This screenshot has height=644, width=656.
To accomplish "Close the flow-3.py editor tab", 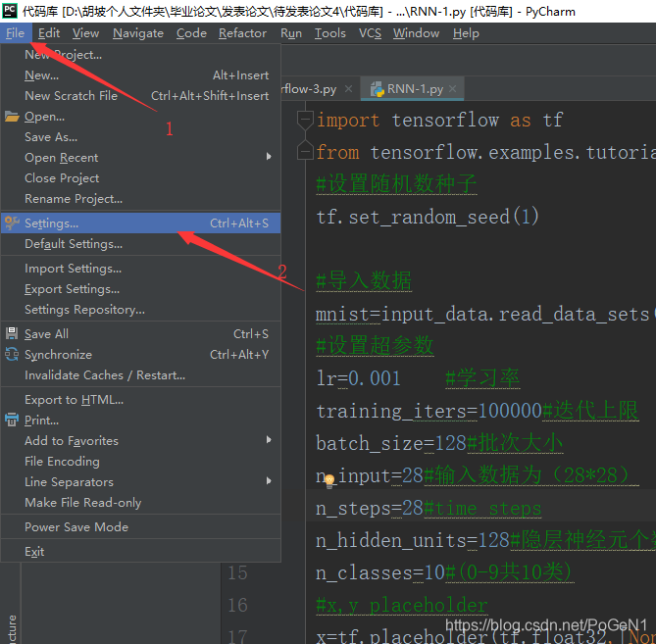I will pyautogui.click(x=348, y=88).
